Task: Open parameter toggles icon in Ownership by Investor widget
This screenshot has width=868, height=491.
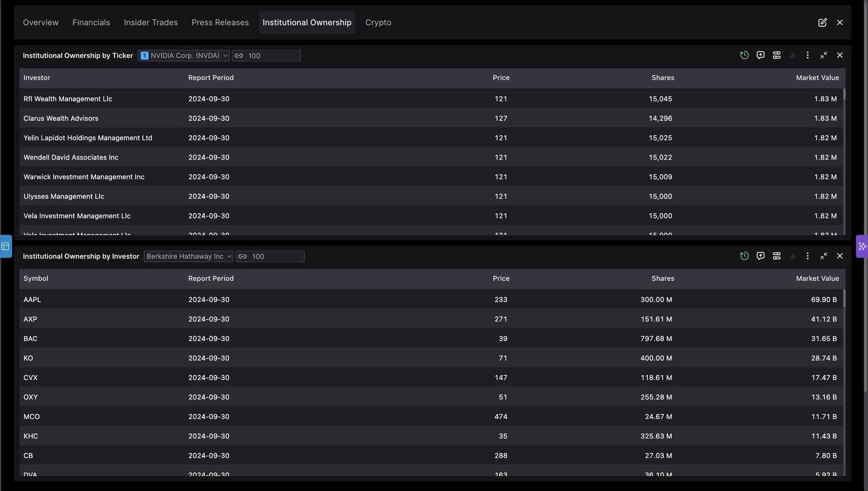Action: 776,256
